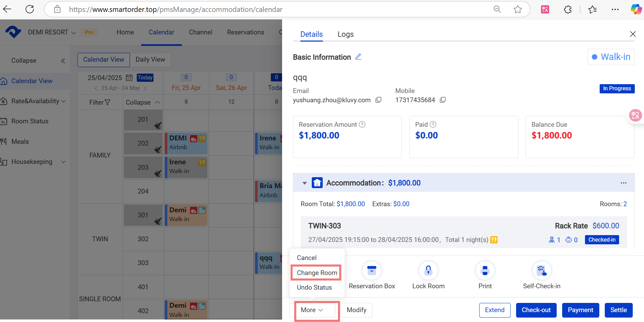Click the Reservation Amount help icon

point(362,124)
